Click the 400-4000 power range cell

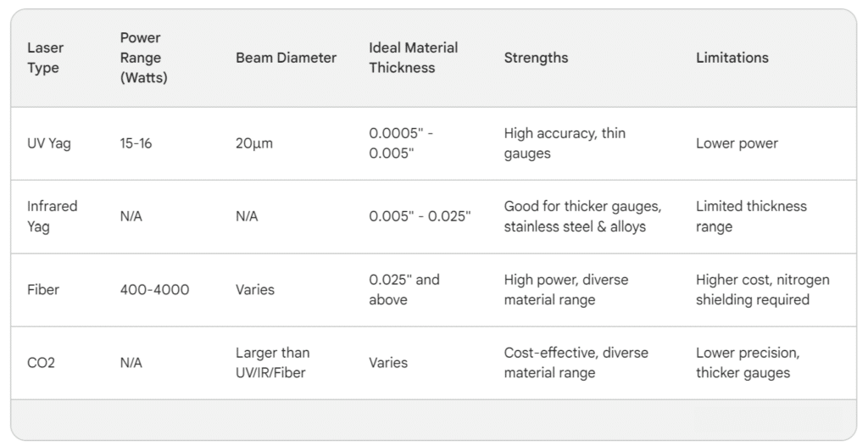(154, 289)
